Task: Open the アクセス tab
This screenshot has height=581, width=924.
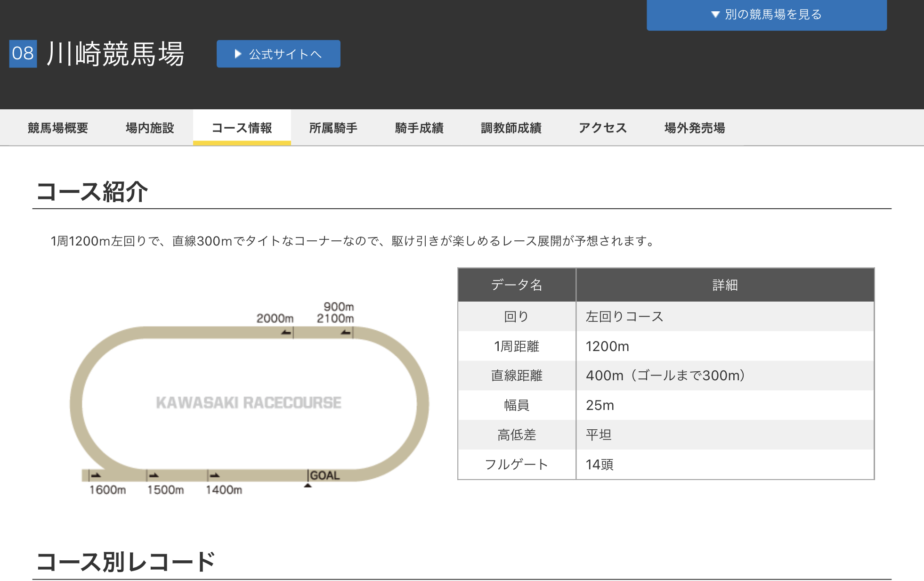Action: tap(602, 128)
